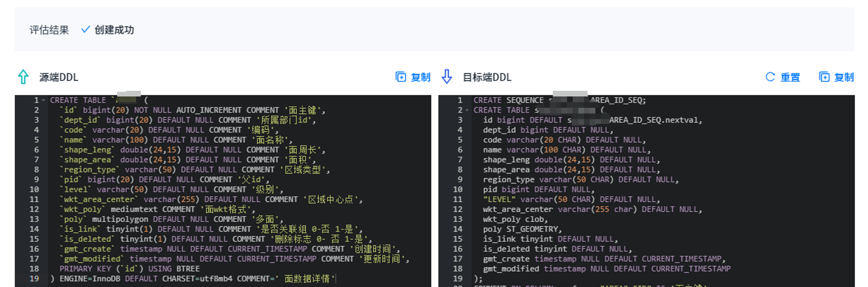This screenshot has height=287, width=868.
Task: Click the reset (重置) circular arrow icon
Action: [x=770, y=77]
